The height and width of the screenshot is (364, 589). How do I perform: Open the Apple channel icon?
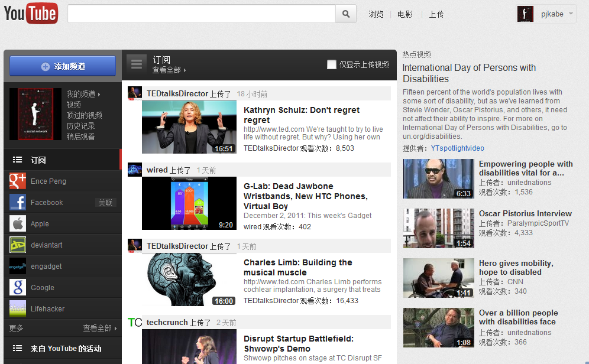pos(18,223)
